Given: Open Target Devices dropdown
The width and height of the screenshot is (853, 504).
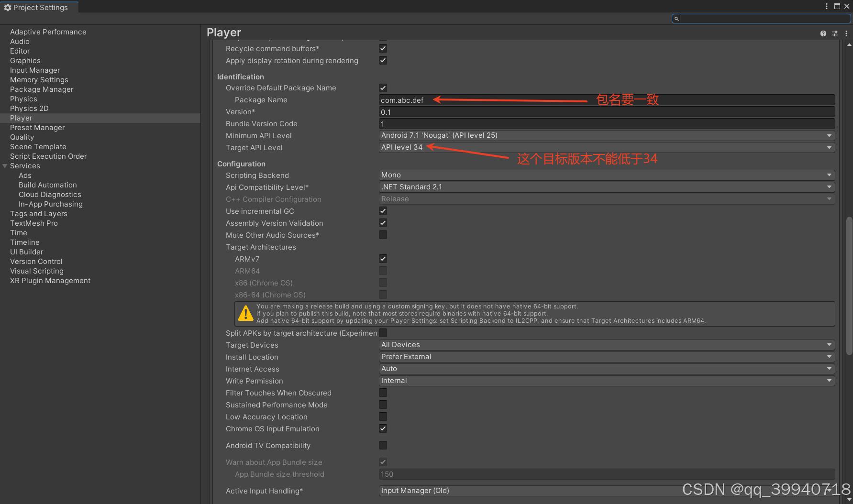Looking at the screenshot, I should pos(607,345).
